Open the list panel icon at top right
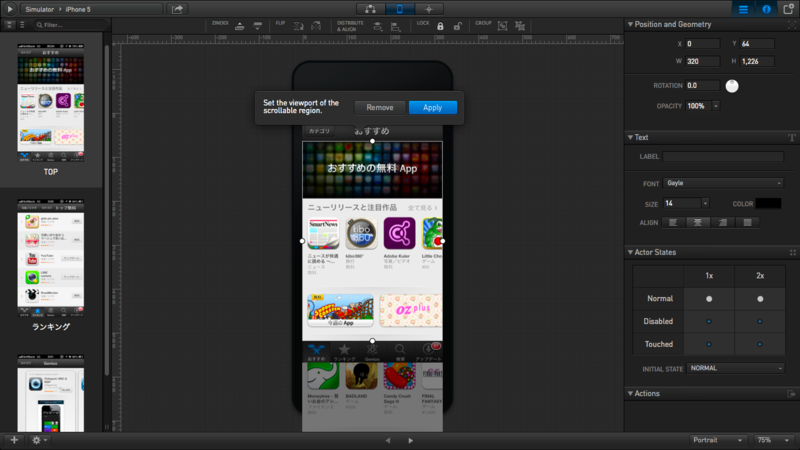Screen dimensions: 800x450 click(743, 9)
